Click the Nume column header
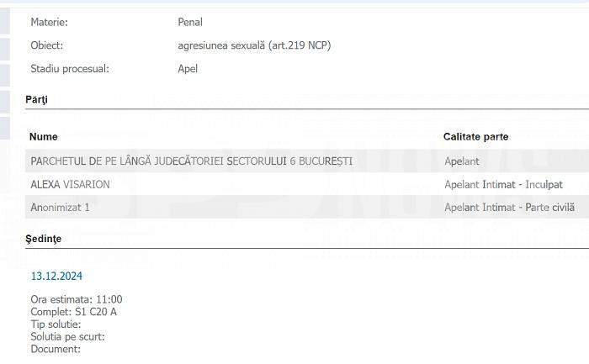The image size is (589, 364). pos(44,136)
